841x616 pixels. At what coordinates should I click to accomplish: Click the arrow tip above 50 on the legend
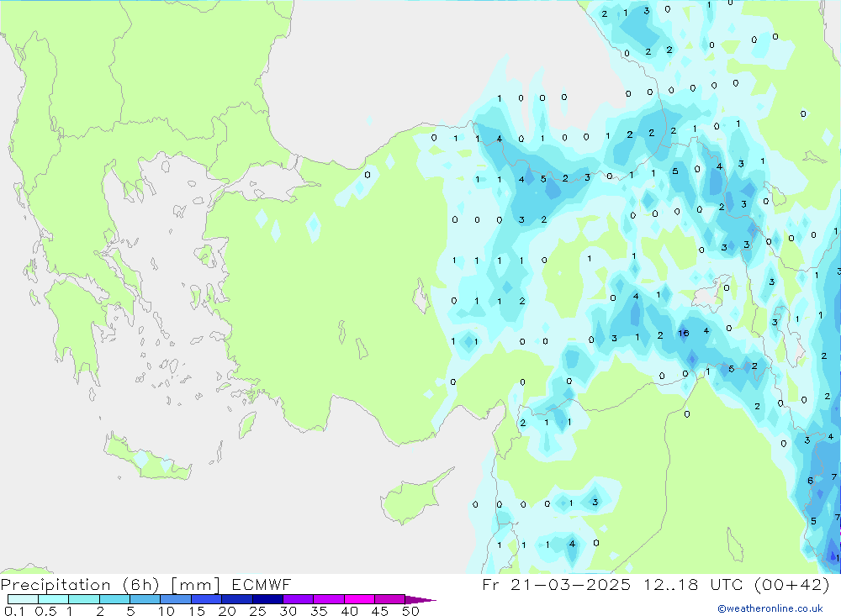pyautogui.click(x=420, y=599)
